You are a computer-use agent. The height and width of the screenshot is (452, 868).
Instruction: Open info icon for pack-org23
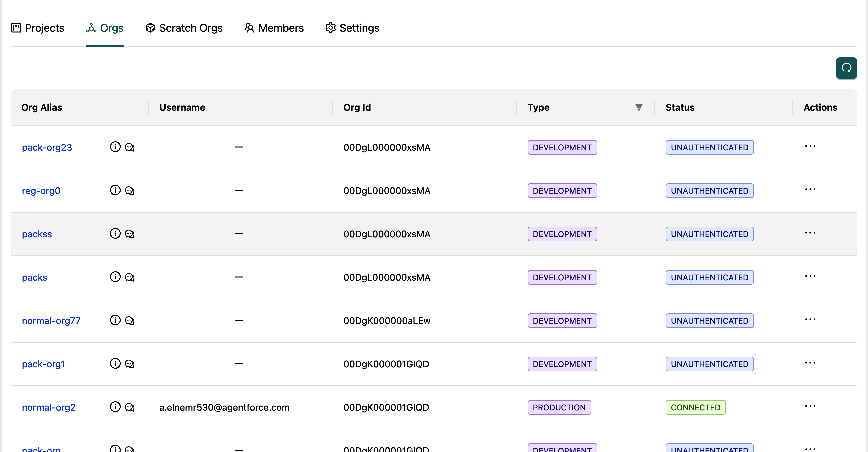115,147
